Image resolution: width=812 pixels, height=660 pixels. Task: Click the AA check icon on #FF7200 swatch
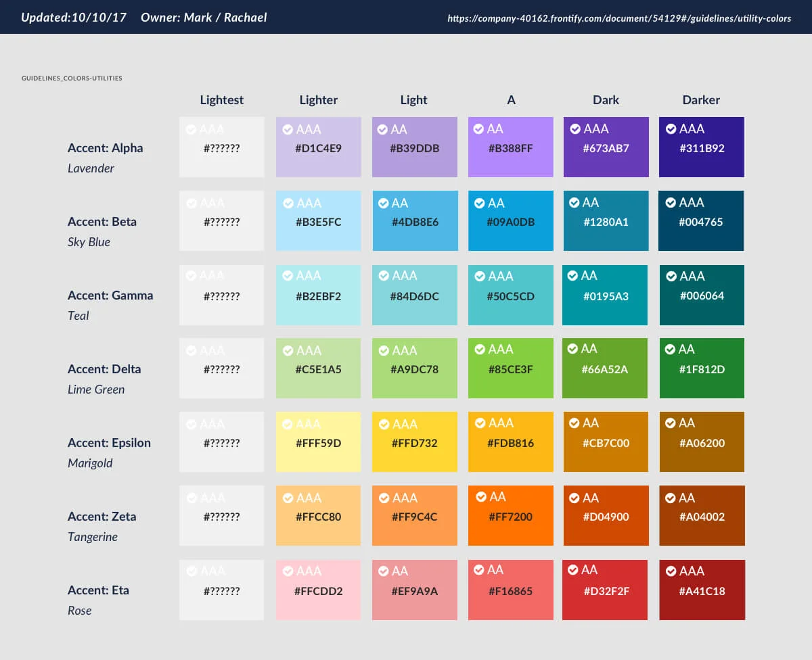click(x=481, y=497)
